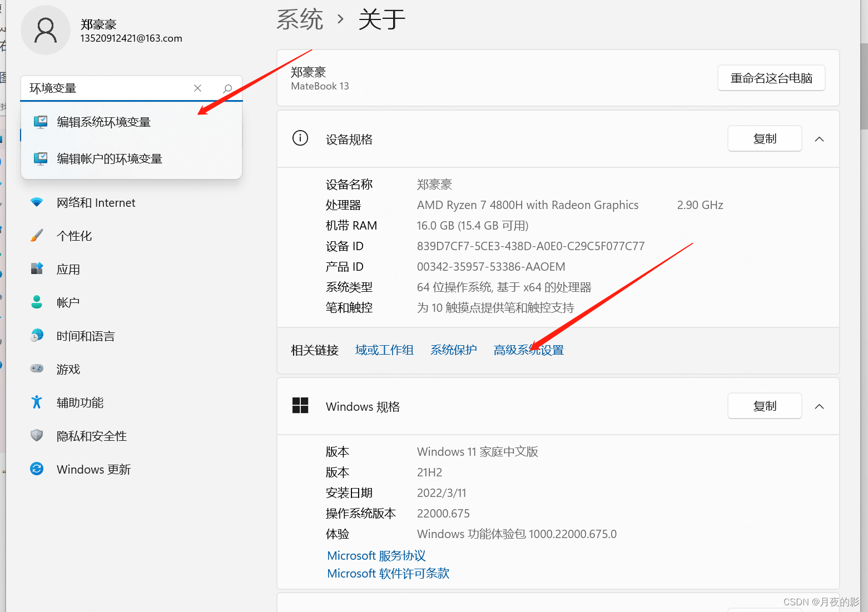
Task: Click the user profile avatar icon
Action: click(46, 30)
